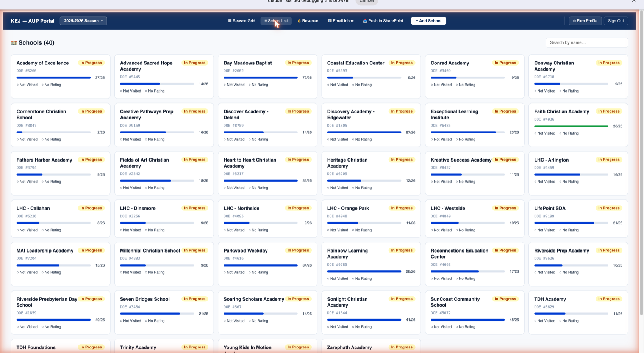Open Conway Christian Academy card
The width and height of the screenshot is (644, 353).
tap(578, 77)
